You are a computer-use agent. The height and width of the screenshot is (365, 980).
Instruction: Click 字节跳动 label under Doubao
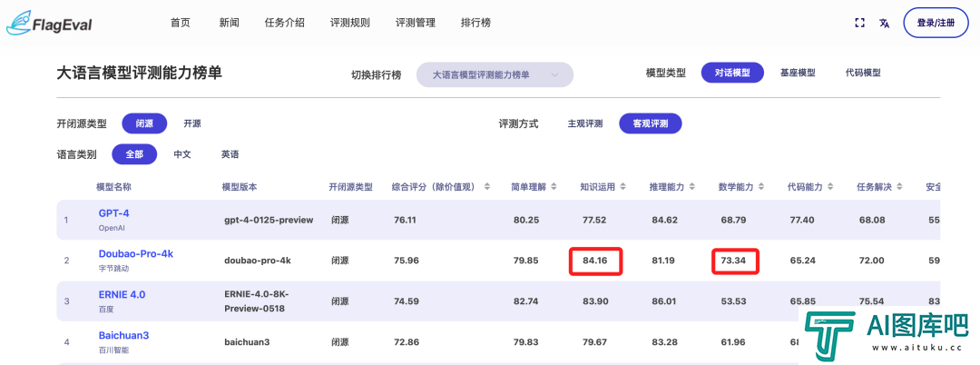[x=113, y=269]
